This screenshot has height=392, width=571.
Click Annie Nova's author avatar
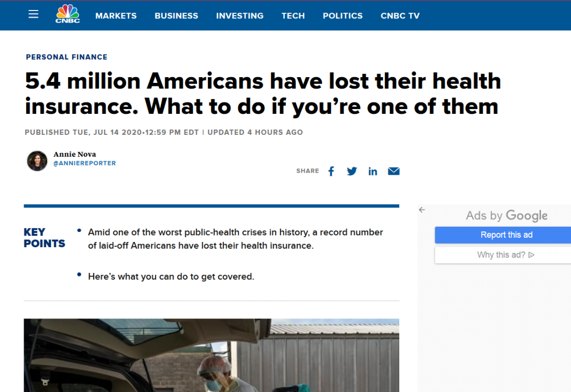(x=37, y=161)
